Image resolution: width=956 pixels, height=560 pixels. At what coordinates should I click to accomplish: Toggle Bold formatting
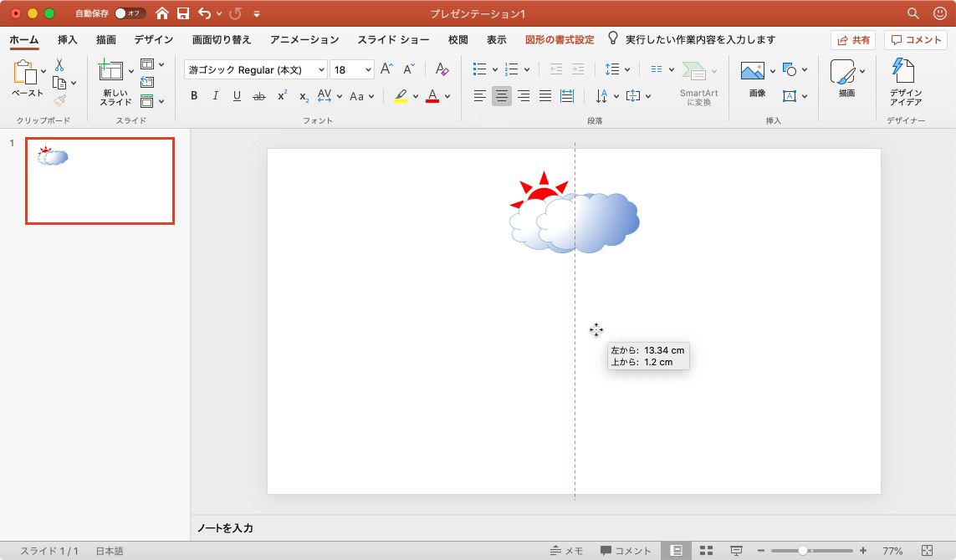click(x=194, y=96)
